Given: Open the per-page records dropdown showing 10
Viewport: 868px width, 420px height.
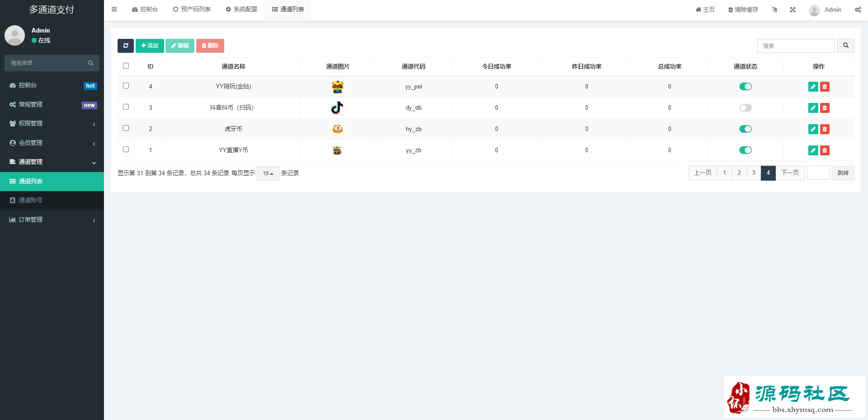Looking at the screenshot, I should coord(268,173).
